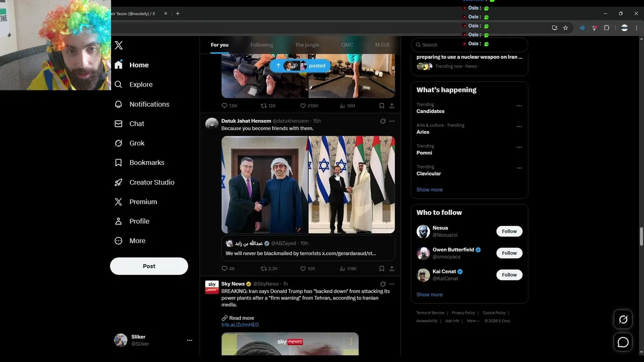Image resolution: width=644 pixels, height=362 pixels.
Task: Open the Candidates trending topic
Action: coord(430,111)
